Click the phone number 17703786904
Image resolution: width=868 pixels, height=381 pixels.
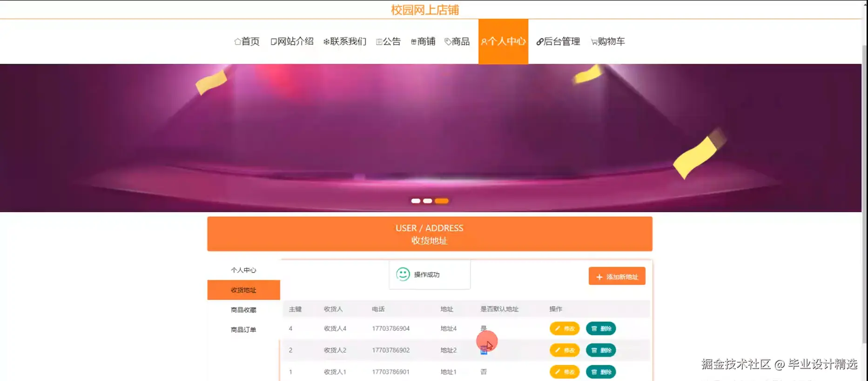tap(390, 328)
